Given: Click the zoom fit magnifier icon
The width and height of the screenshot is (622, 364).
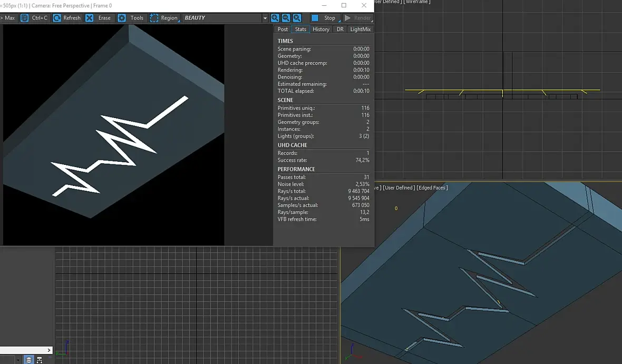Looking at the screenshot, I should (297, 18).
